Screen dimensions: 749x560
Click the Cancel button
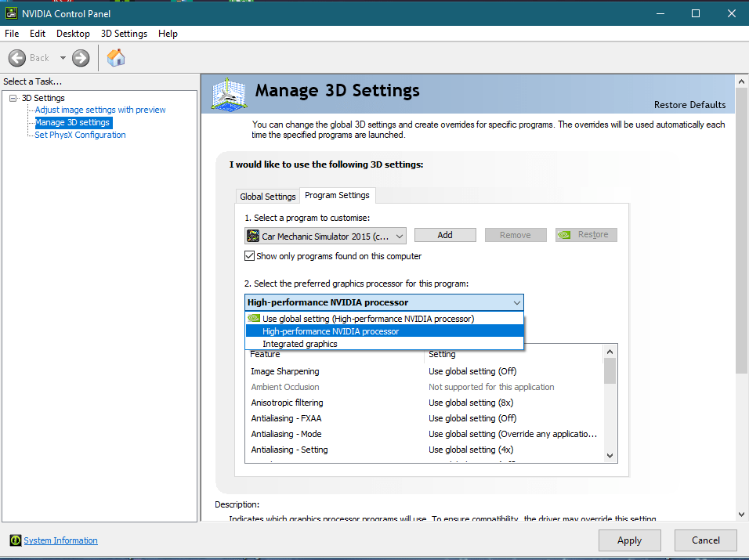pyautogui.click(x=706, y=540)
